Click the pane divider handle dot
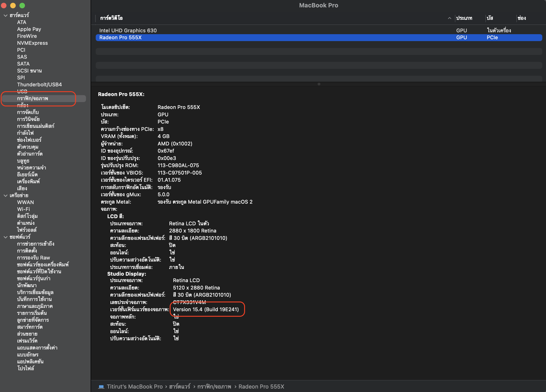546x392 pixels. pos(319,84)
